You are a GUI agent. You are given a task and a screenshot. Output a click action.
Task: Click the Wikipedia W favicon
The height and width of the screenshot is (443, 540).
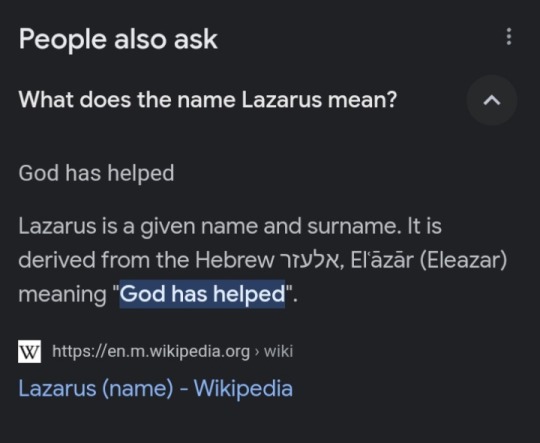click(x=29, y=351)
